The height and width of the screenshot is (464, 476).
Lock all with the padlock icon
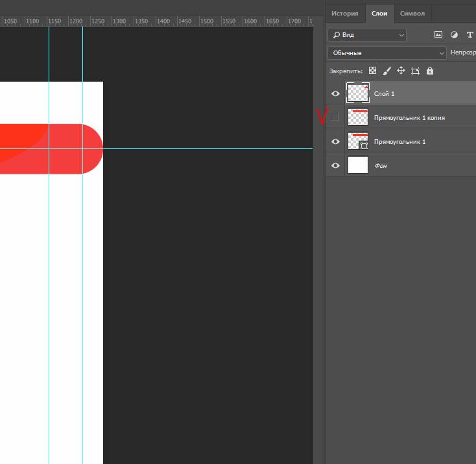point(429,71)
